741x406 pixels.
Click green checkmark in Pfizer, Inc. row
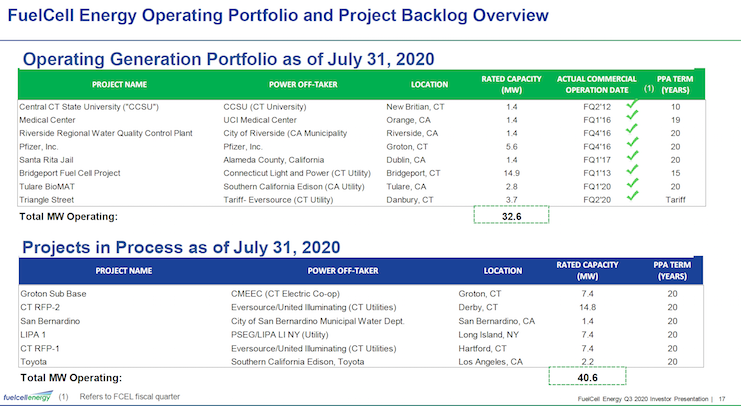tap(632, 142)
